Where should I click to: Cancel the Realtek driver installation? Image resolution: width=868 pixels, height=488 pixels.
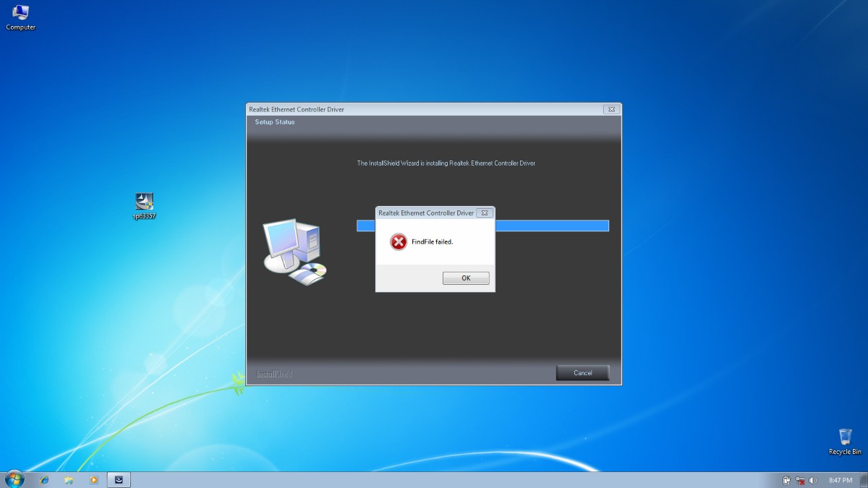[x=582, y=373]
